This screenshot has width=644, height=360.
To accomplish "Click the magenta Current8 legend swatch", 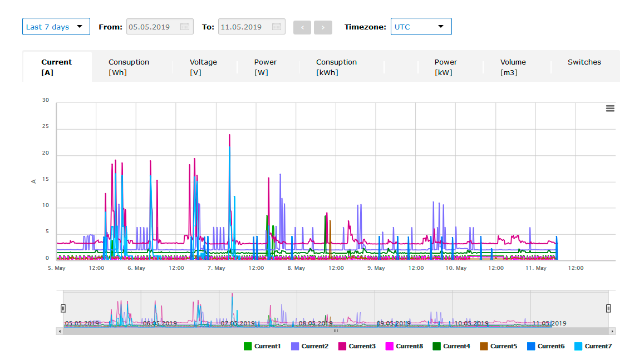I will pyautogui.click(x=390, y=347).
